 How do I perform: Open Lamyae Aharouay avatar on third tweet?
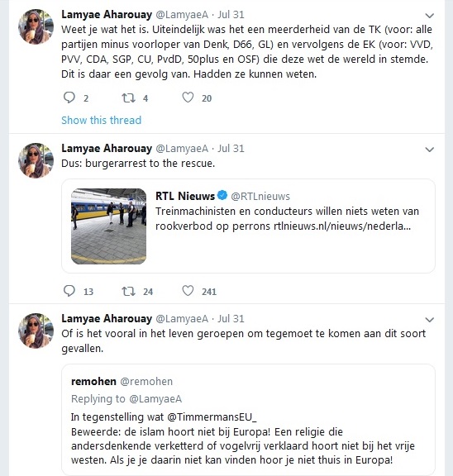click(x=36, y=331)
